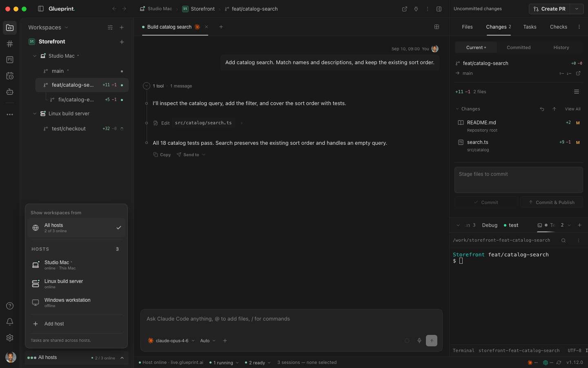Focus the Ask Claude Code prompt field
This screenshot has height=368, width=588.
(x=292, y=319)
